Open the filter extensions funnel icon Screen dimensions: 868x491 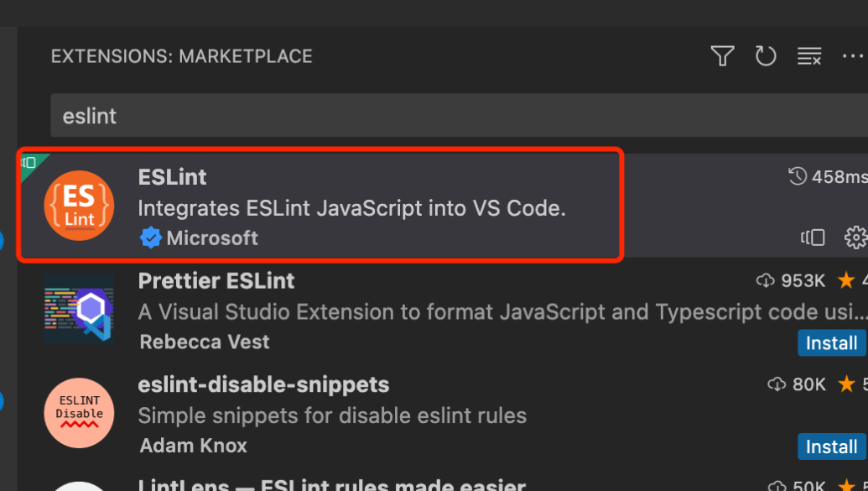722,56
